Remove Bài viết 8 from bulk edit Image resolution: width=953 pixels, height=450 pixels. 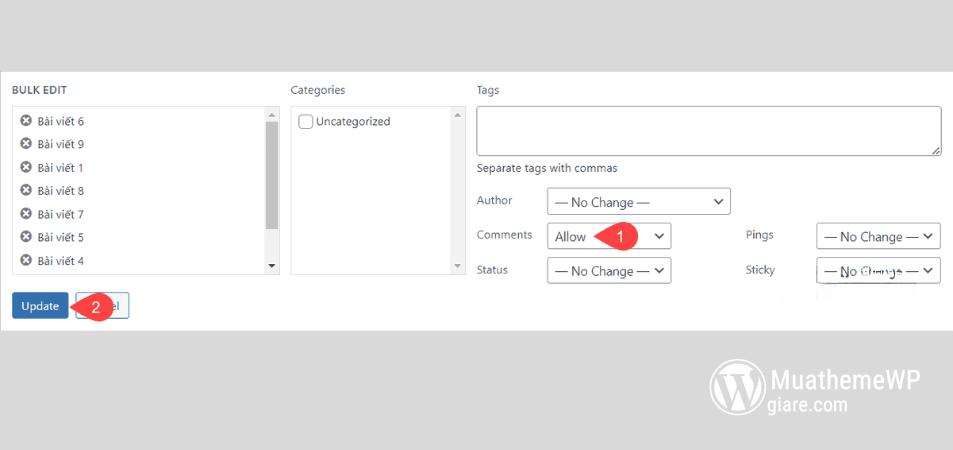(x=26, y=190)
